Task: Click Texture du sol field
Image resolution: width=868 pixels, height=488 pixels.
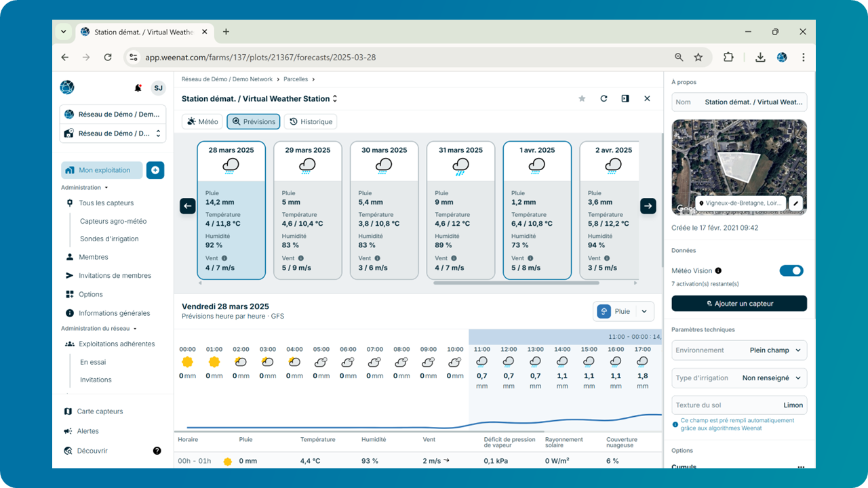Action: [x=739, y=405]
